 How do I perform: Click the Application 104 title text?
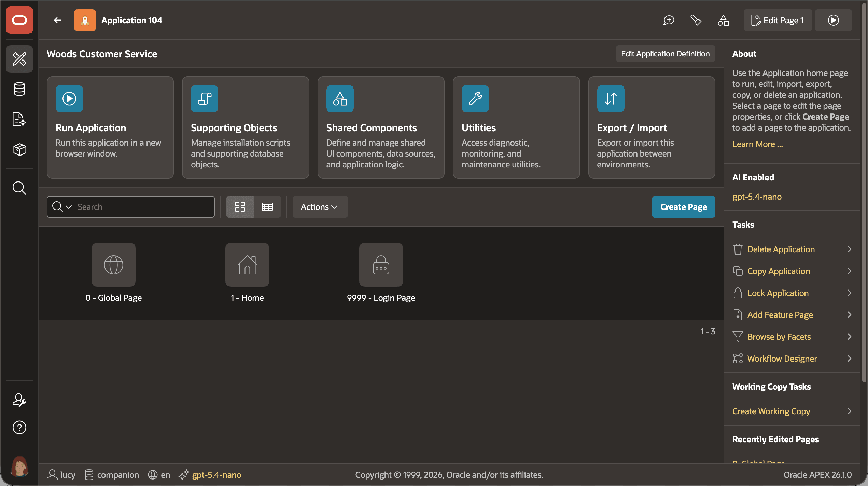point(132,20)
